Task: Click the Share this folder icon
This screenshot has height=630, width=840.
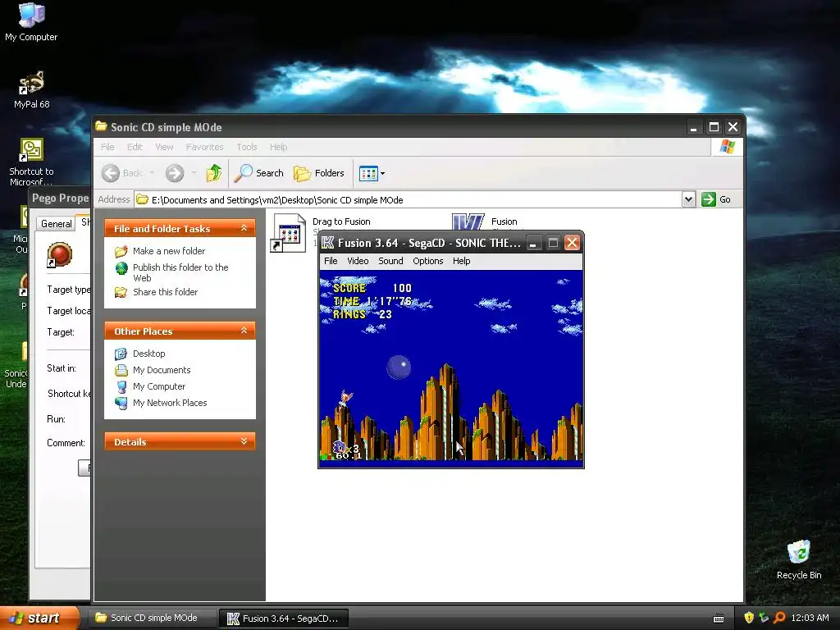Action: click(121, 292)
